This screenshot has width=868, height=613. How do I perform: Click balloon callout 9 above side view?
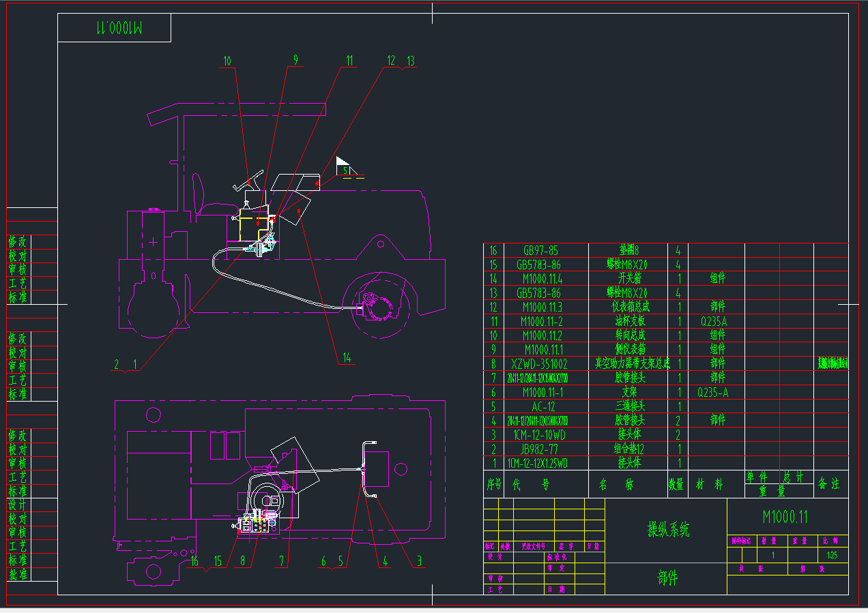click(295, 61)
